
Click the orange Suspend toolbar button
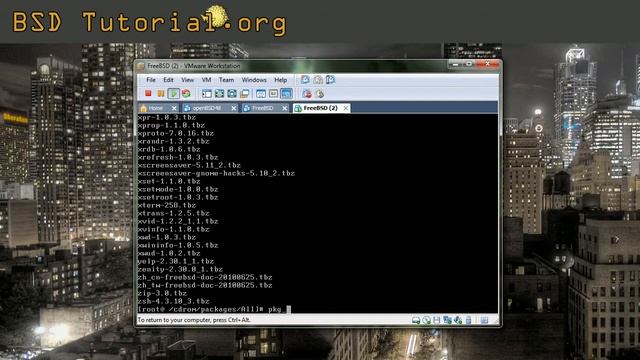[161, 93]
